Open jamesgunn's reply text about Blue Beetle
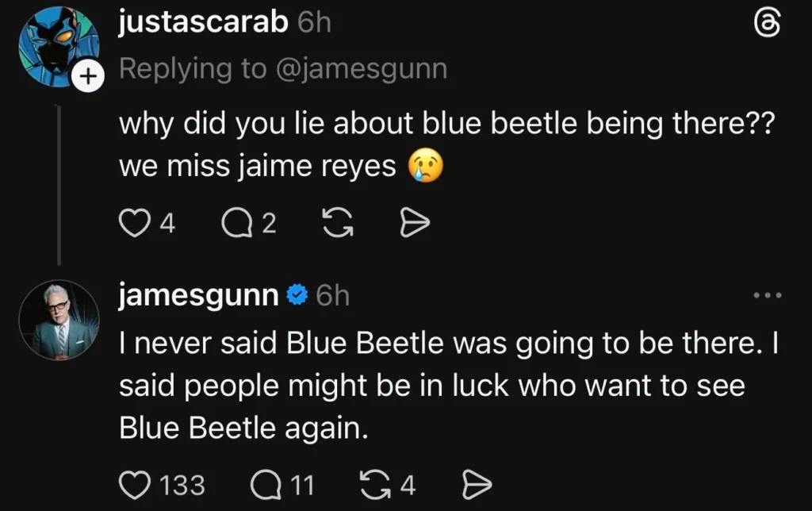Image resolution: width=812 pixels, height=511 pixels. (449, 386)
